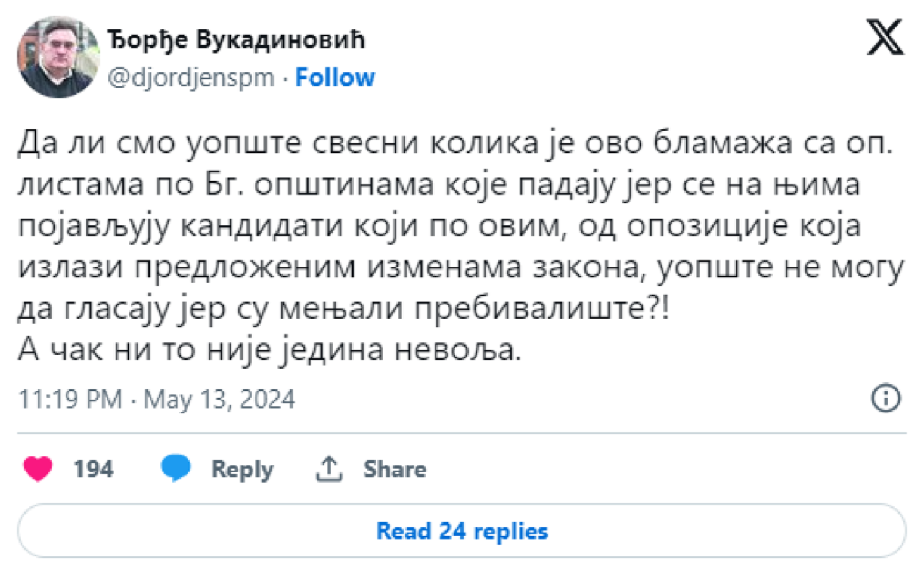Open the @djordjenspm handle link
Viewport: 924px width, 572px height.
click(191, 78)
